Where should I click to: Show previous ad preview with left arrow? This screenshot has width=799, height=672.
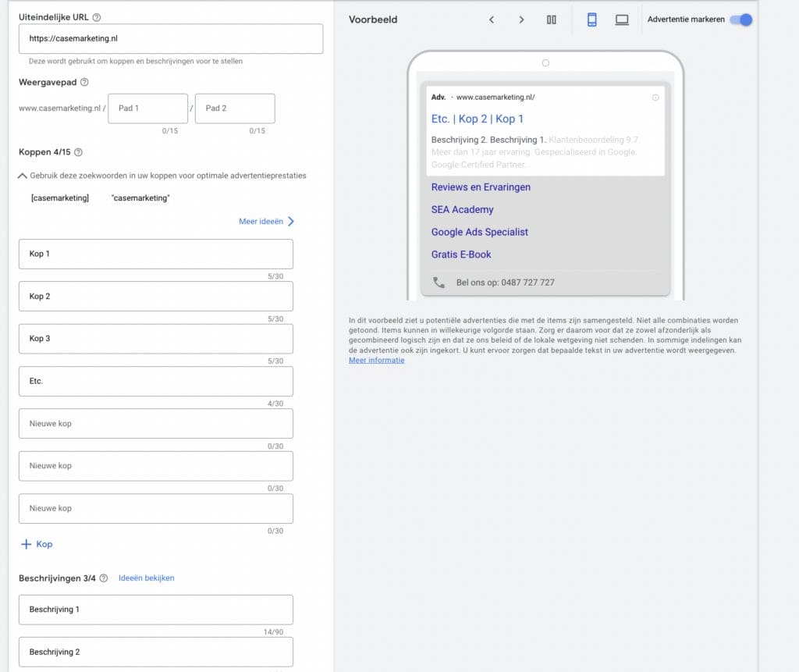click(492, 20)
